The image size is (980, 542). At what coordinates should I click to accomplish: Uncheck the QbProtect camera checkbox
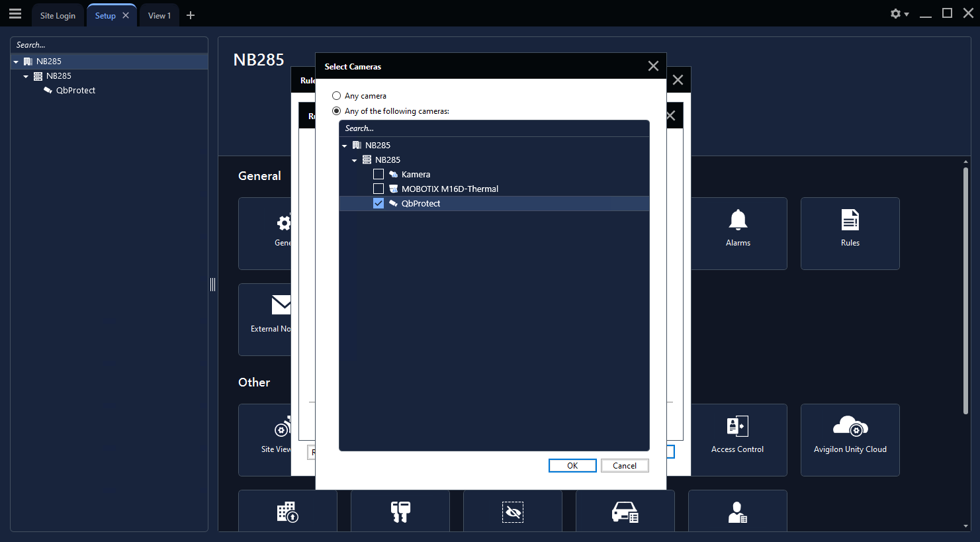[379, 203]
